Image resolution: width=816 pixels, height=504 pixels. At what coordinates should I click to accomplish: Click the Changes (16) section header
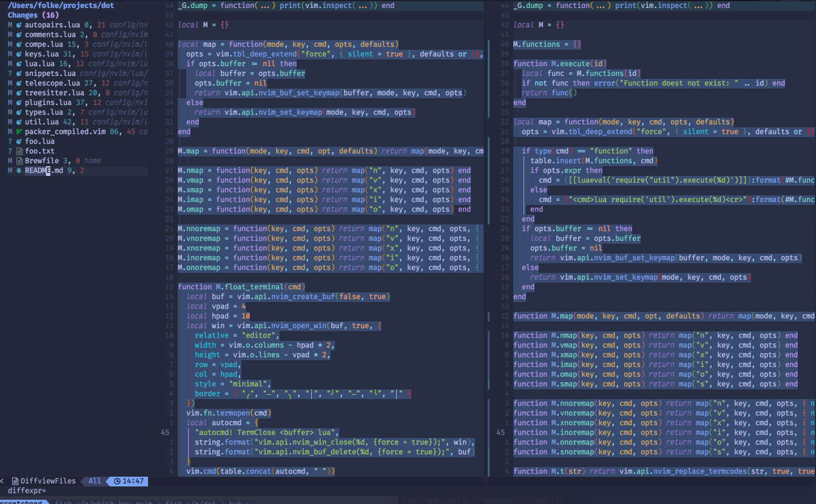coord(33,15)
